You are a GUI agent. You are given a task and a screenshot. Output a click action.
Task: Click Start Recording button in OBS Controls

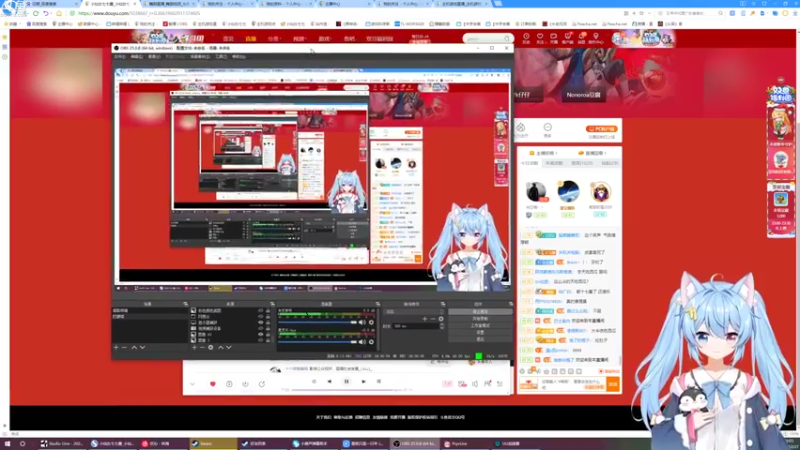pyautogui.click(x=480, y=318)
